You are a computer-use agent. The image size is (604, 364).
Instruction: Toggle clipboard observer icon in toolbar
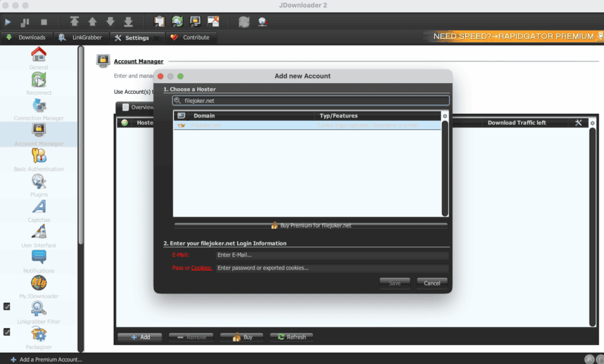point(159,22)
